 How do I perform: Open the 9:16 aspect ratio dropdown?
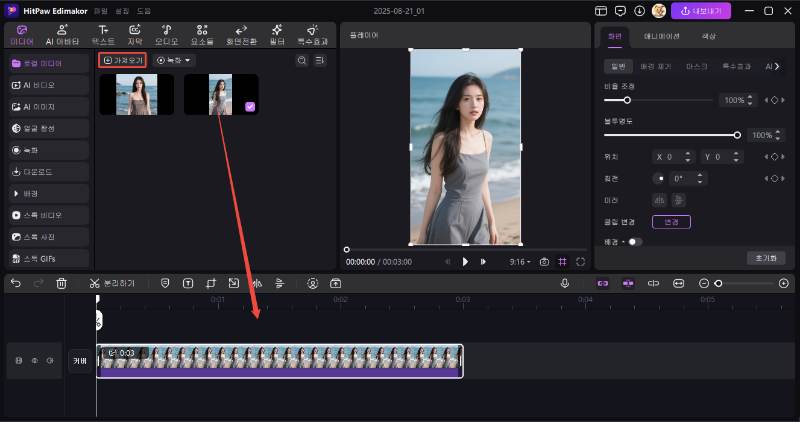519,262
